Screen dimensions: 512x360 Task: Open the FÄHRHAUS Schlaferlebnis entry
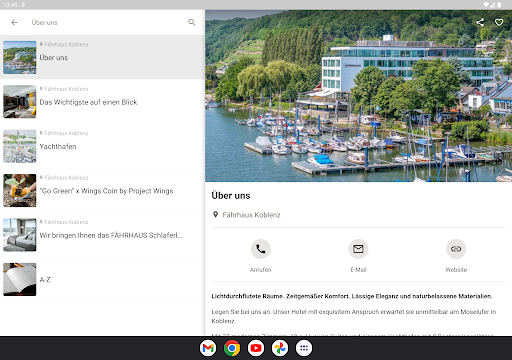tap(102, 235)
